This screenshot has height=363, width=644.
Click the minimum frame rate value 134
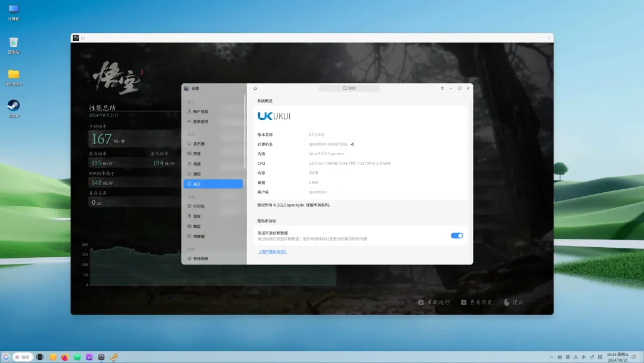[158, 163]
